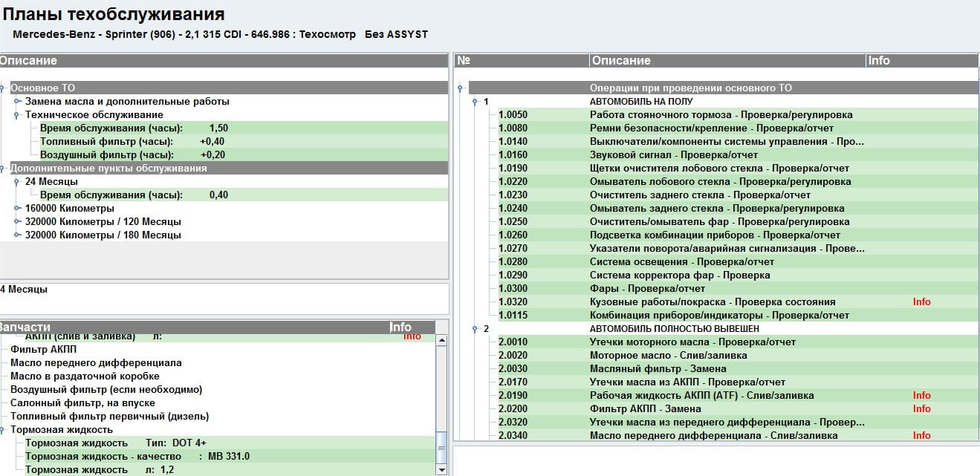
Task: Click the № column header
Action: pyautogui.click(x=520, y=61)
